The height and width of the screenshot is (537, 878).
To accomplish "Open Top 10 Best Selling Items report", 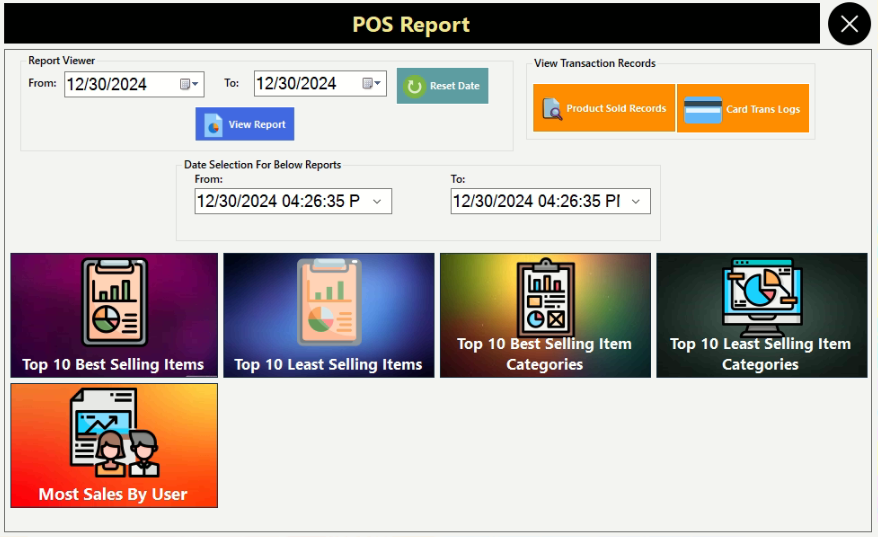I will [114, 315].
